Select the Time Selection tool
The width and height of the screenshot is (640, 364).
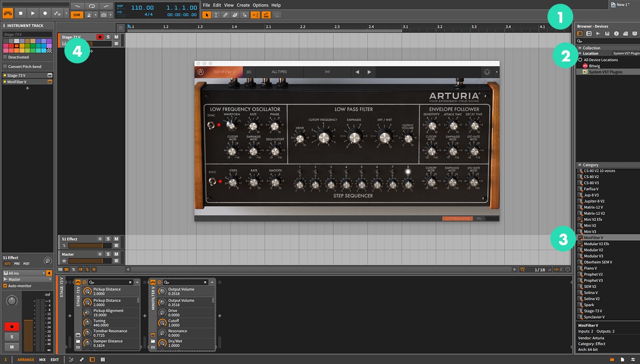[x=216, y=15]
